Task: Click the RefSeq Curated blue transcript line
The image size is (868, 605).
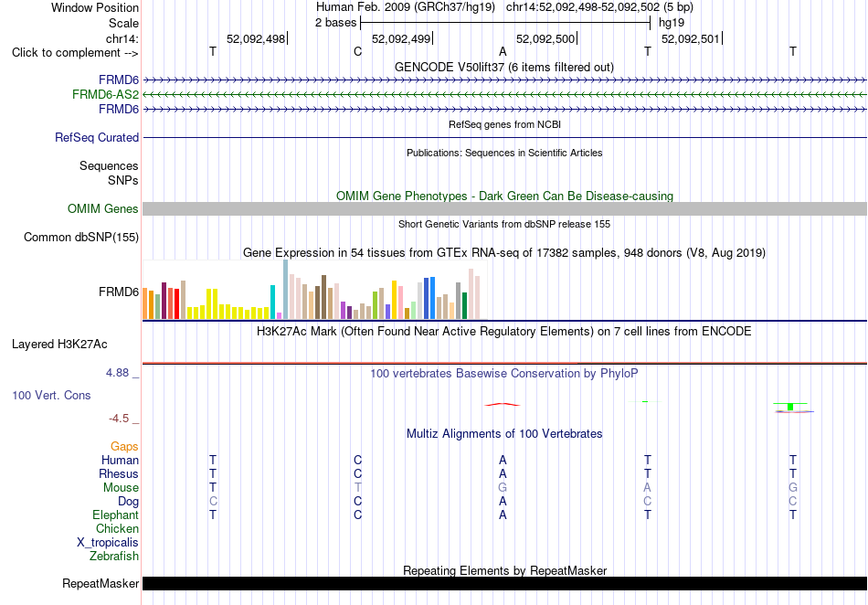Action: [504, 137]
